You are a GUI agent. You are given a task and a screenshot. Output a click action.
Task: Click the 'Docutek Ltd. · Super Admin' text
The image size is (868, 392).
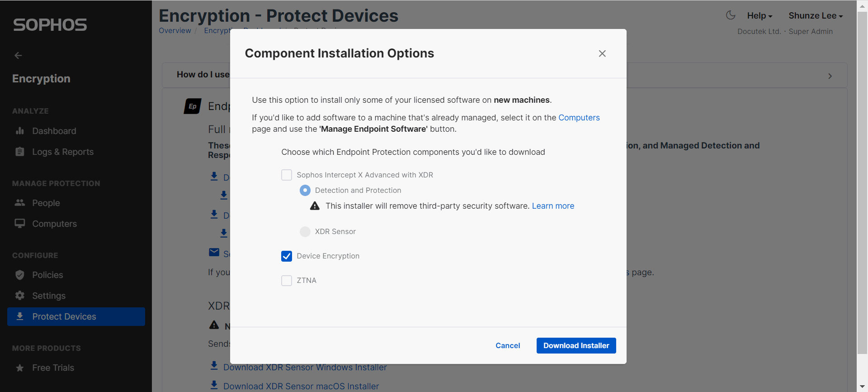click(785, 31)
